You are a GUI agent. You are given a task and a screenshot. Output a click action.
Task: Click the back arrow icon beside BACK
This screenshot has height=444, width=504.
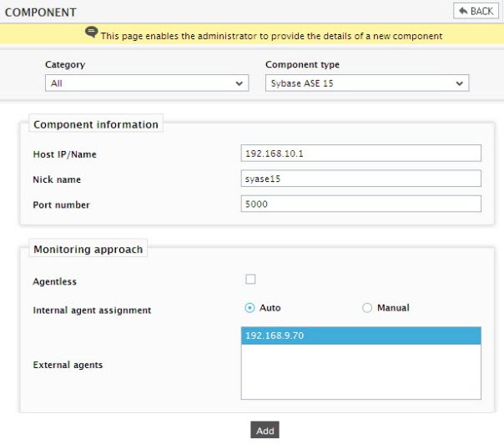(463, 11)
